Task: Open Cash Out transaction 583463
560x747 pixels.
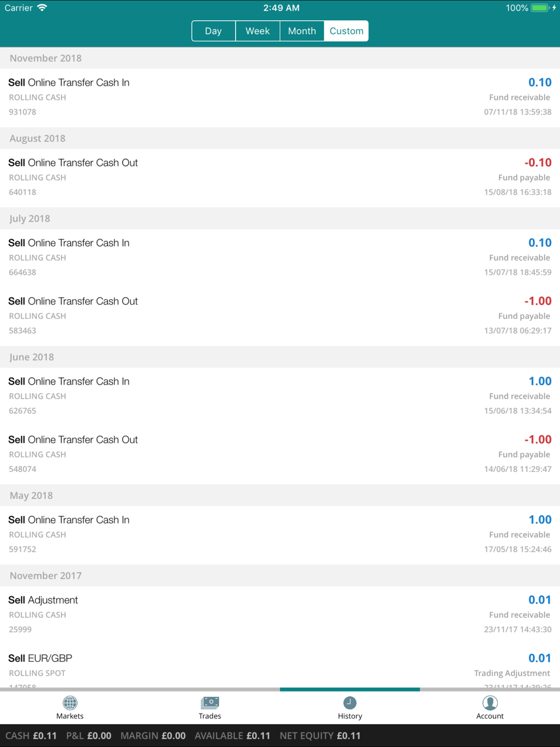Action: [280, 316]
